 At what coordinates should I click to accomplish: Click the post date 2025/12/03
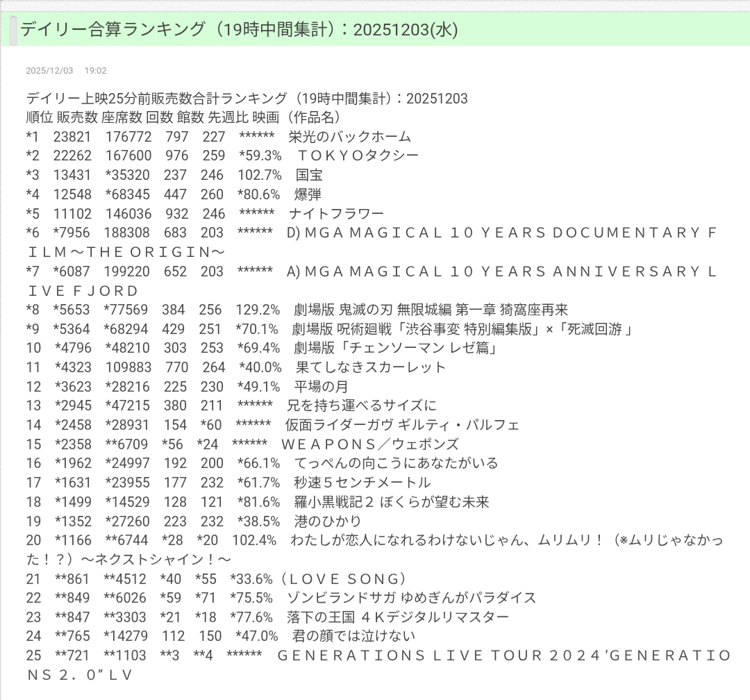point(49,71)
